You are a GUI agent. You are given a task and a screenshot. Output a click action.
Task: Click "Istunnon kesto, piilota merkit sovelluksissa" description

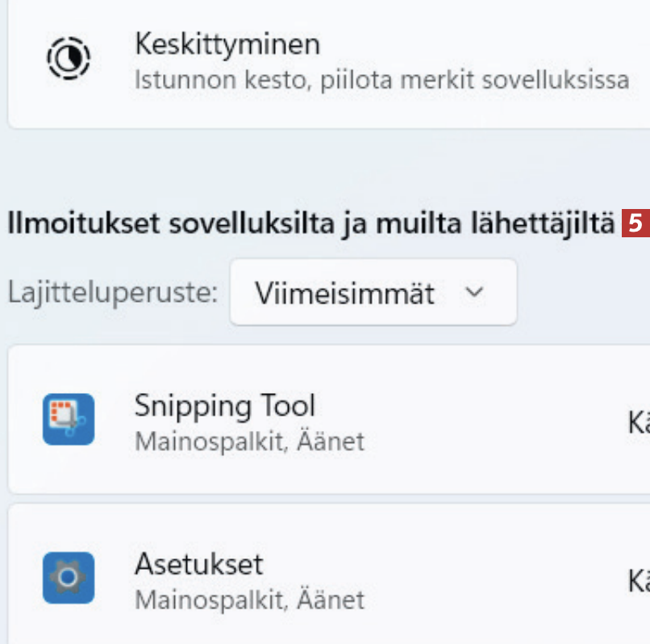pyautogui.click(x=381, y=80)
